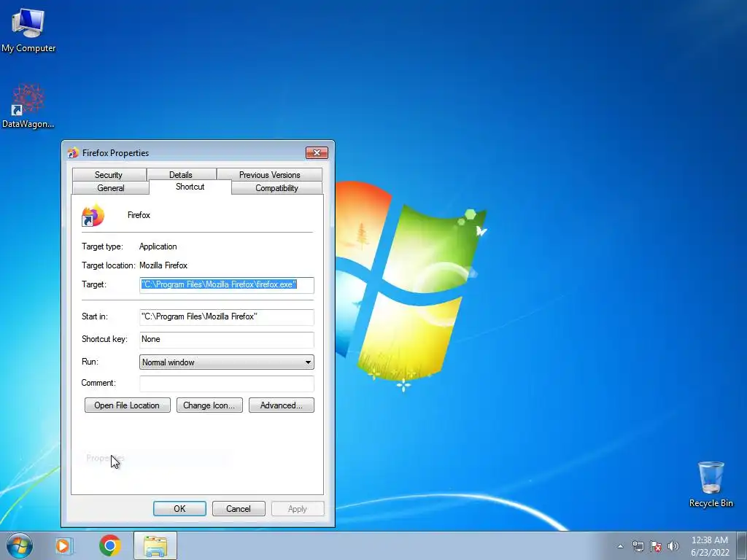This screenshot has height=560, width=747.
Task: Open the volume speaker tray icon
Action: (x=673, y=546)
